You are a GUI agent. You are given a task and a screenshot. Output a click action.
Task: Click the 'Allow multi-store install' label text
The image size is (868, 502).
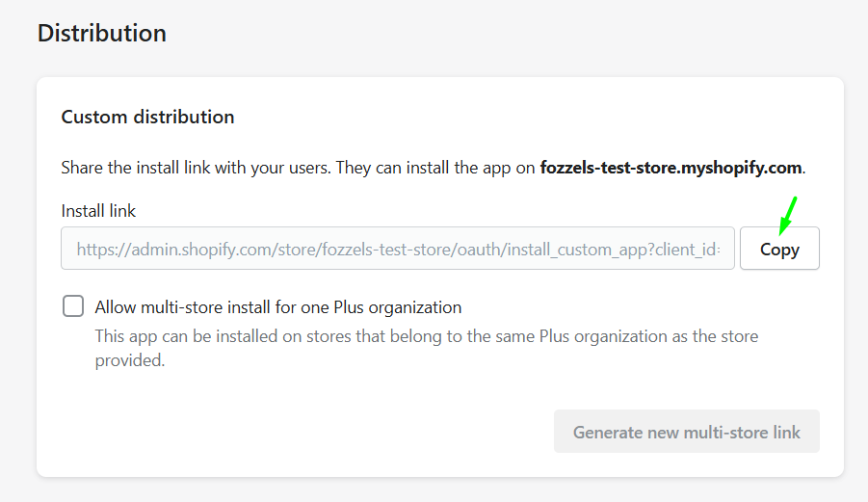[x=277, y=307]
